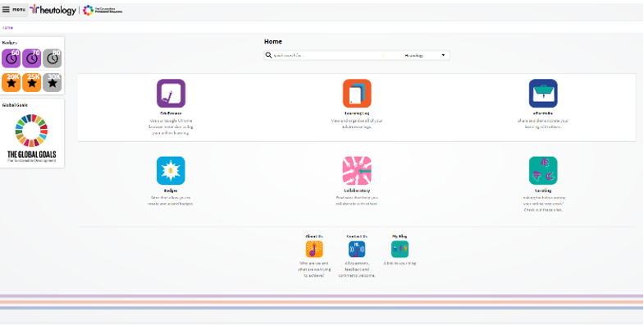Open the grey 30K star badge
This screenshot has height=327, width=644.
pos(53,82)
